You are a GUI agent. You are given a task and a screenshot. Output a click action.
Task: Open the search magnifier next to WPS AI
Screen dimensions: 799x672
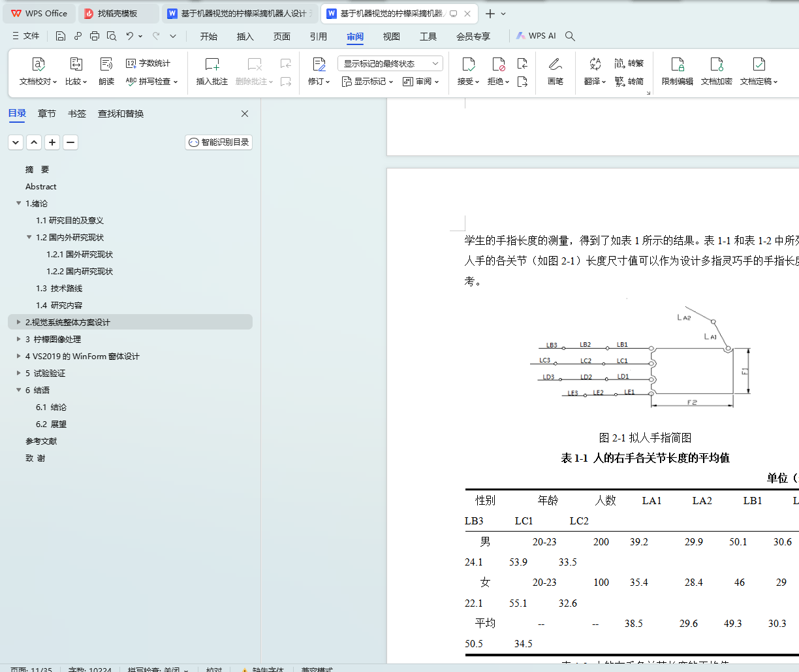tap(570, 37)
